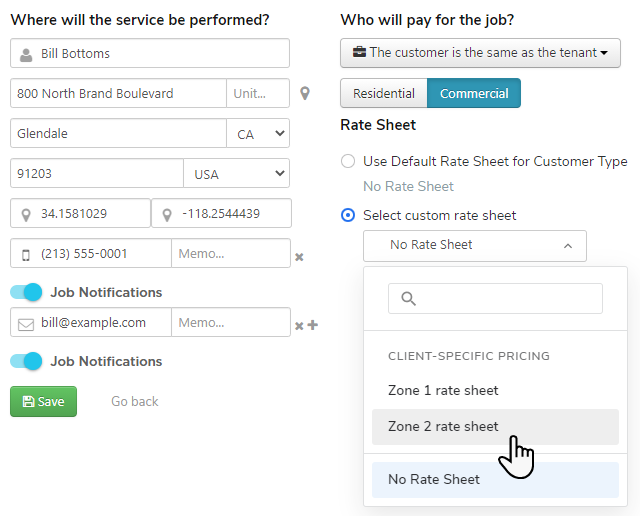This screenshot has height=516, width=640.
Task: Toggle Job Notifications under the phone number
Action: tap(27, 292)
